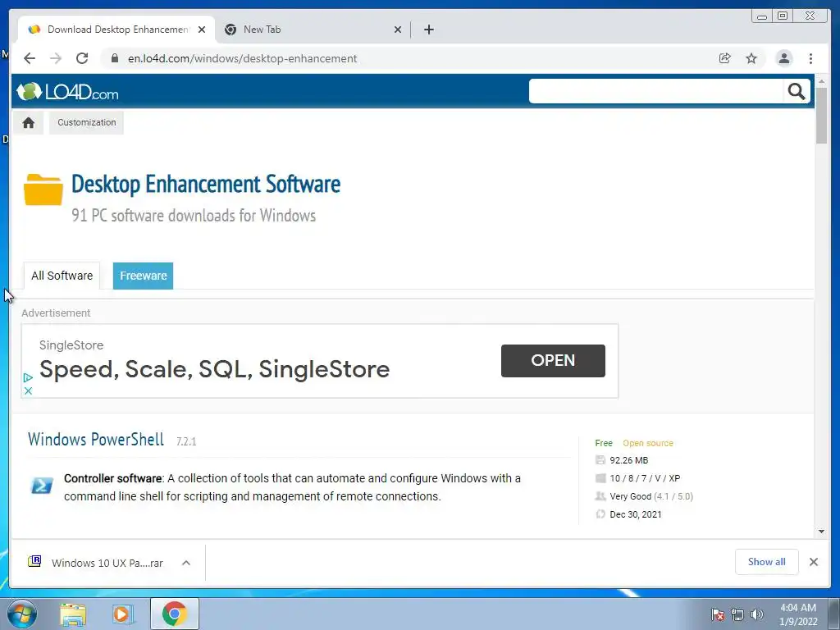
Task: Open Windows 10 UX Pa....rar download
Action: pos(107,563)
